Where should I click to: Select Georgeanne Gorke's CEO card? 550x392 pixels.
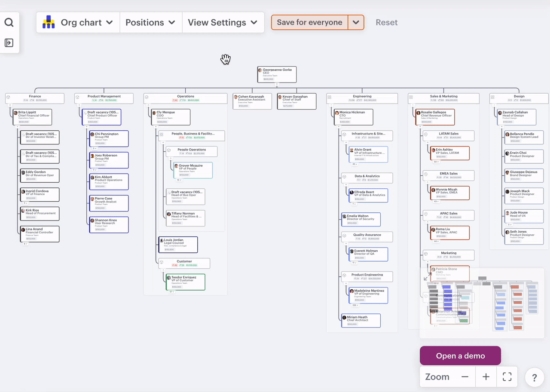point(277,74)
